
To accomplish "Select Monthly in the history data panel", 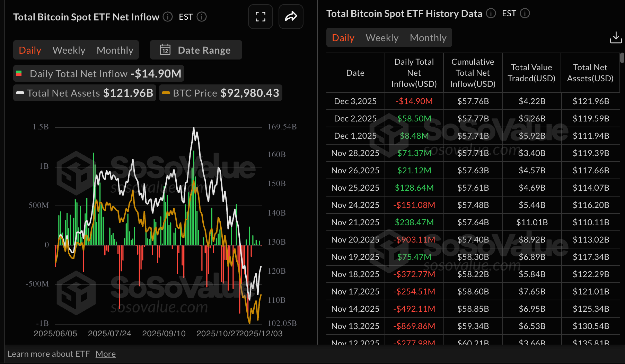I will coord(428,37).
